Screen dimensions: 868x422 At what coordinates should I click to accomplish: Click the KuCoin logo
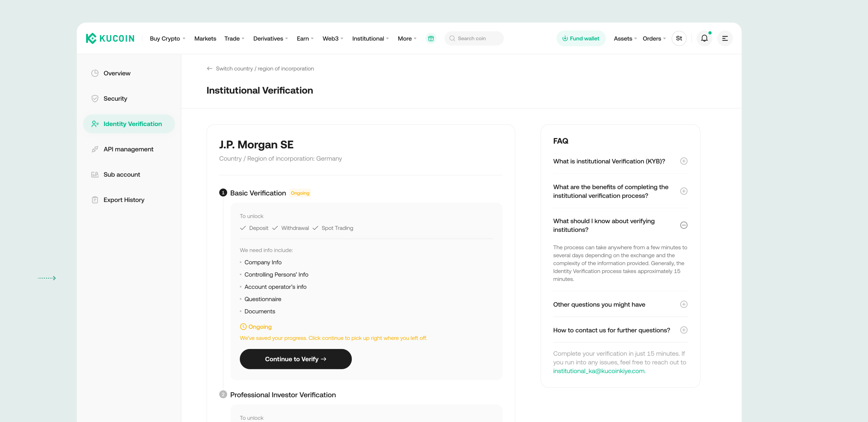pyautogui.click(x=110, y=38)
